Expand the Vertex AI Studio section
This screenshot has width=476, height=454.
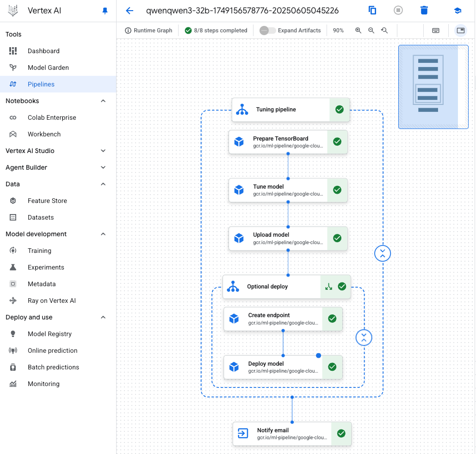coord(103,151)
